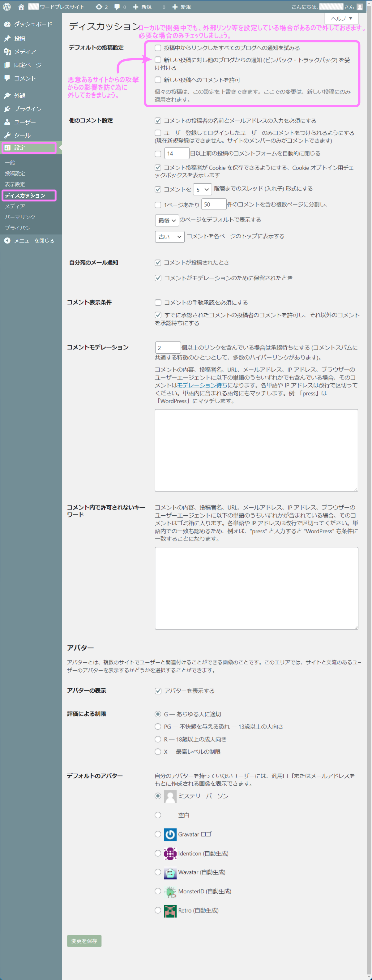The height and width of the screenshot is (980, 372).
Task: Open 表示設定 submenu item
Action: pyautogui.click(x=15, y=184)
